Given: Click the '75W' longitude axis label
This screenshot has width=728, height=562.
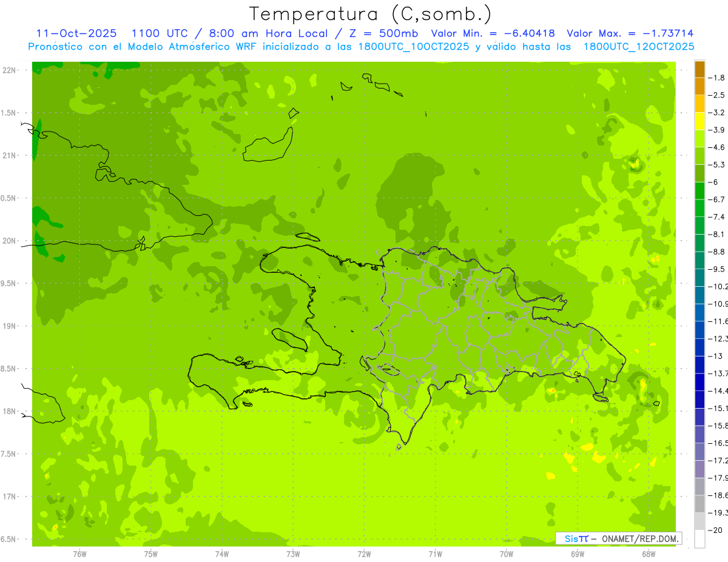Looking at the screenshot, I should pos(151,554).
